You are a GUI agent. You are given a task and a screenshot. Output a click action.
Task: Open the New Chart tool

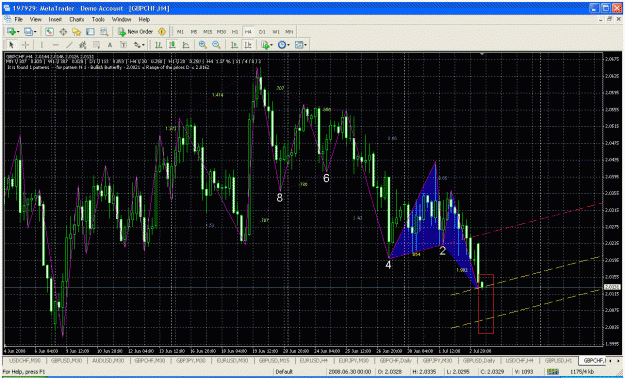(x=11, y=32)
